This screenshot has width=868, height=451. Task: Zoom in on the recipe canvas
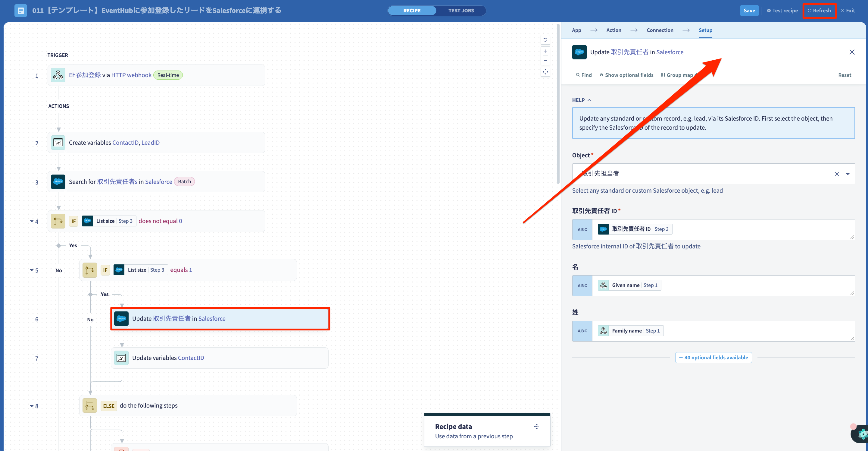click(545, 52)
